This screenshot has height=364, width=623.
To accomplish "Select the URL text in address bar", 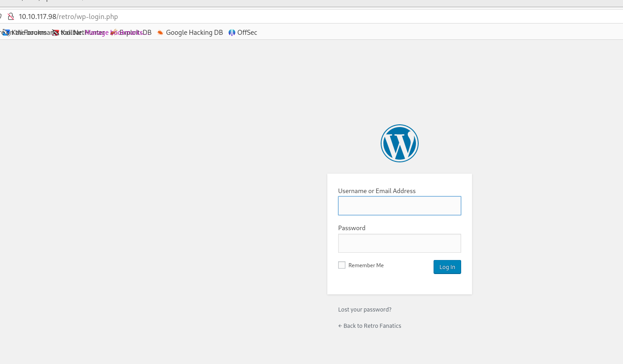I will pos(68,17).
